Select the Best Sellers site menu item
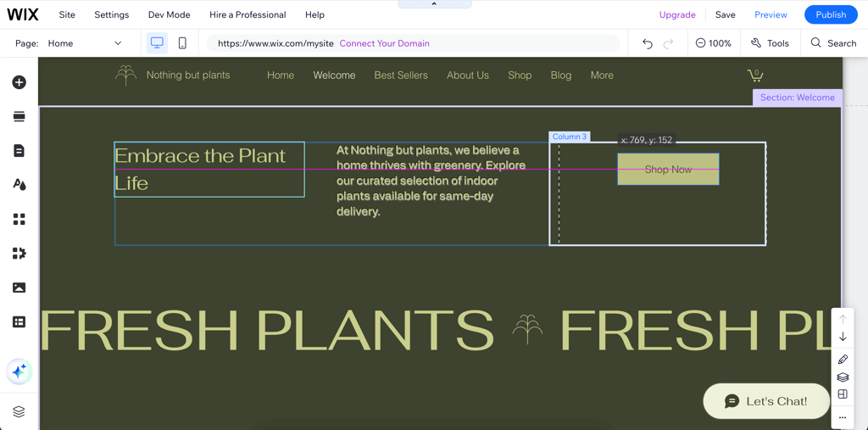The height and width of the screenshot is (430, 868). [401, 75]
